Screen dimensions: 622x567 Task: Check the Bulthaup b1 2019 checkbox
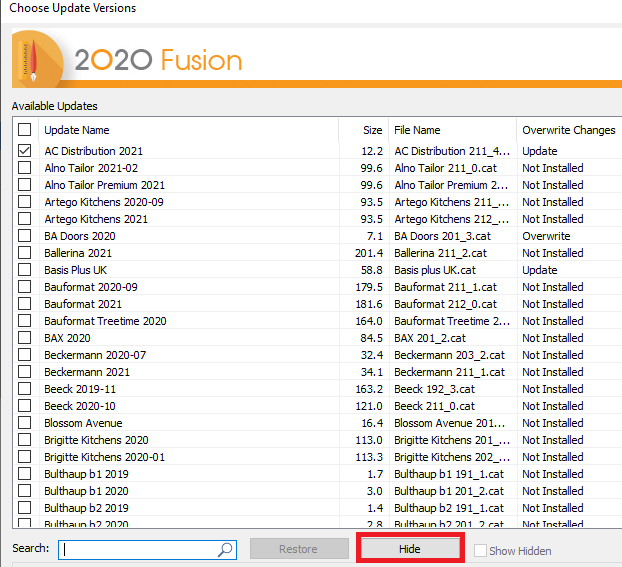coord(25,474)
